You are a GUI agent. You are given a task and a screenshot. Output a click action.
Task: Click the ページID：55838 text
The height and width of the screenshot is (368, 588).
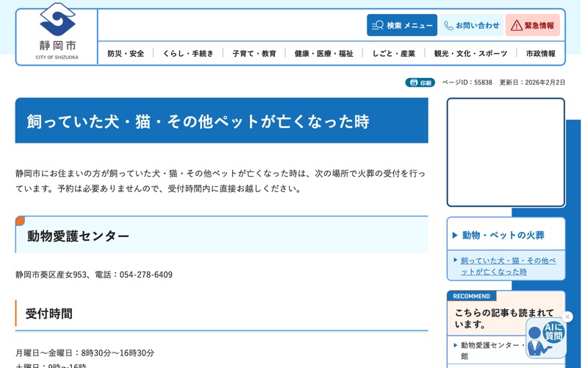[x=467, y=82]
